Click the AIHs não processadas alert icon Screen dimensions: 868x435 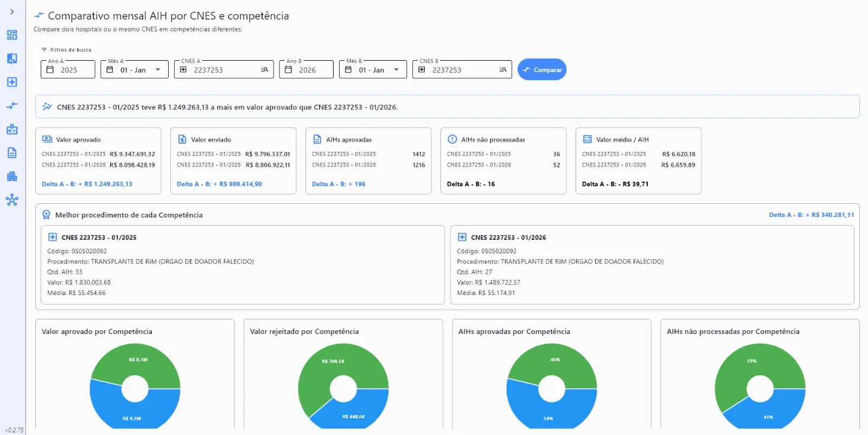[452, 139]
